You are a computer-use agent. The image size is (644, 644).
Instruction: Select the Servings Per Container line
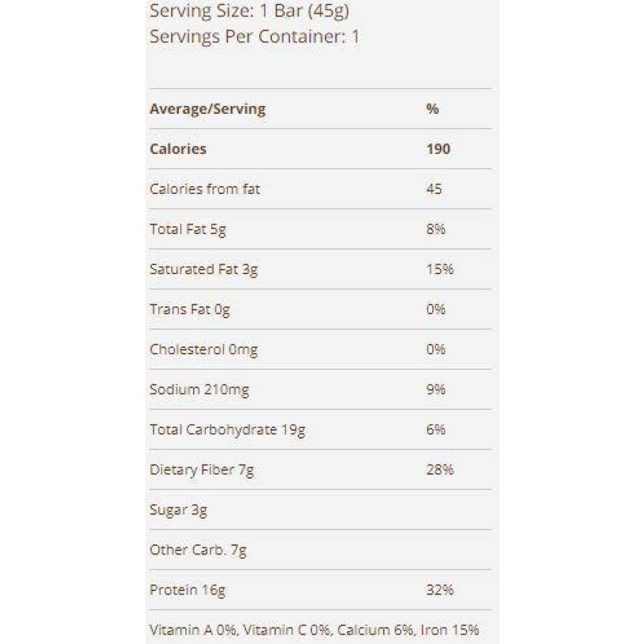click(254, 37)
